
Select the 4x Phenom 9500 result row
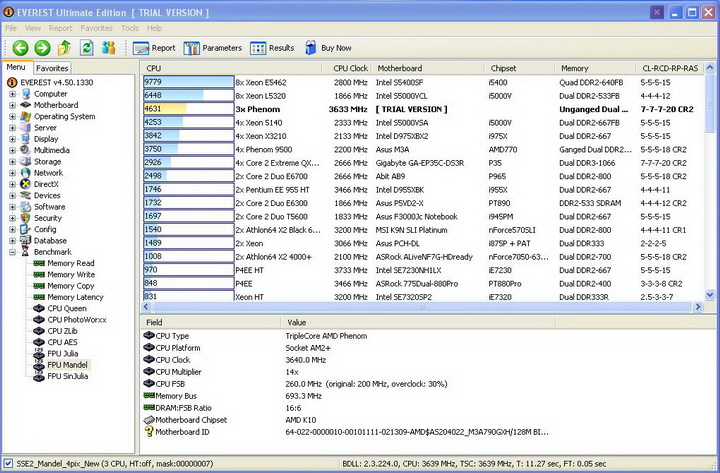422,149
